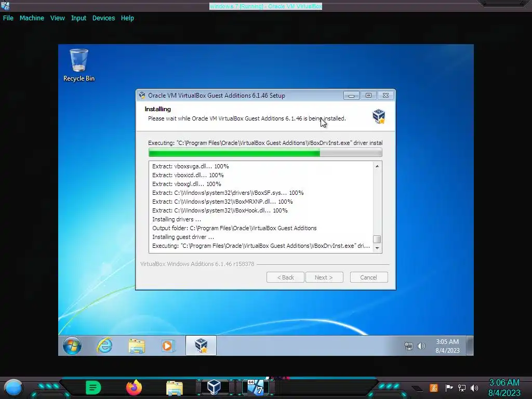Click the VirtualBox cube logo in setup header

coord(379,116)
